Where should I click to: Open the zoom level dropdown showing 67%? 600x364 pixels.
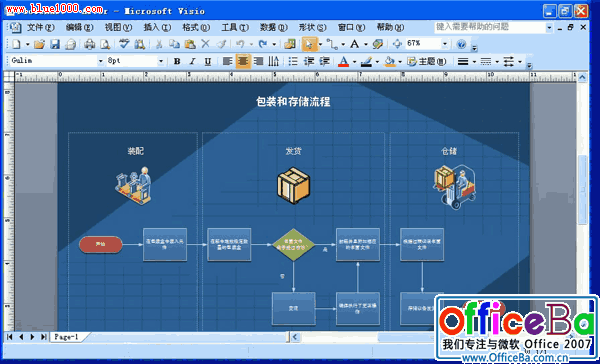coord(444,44)
